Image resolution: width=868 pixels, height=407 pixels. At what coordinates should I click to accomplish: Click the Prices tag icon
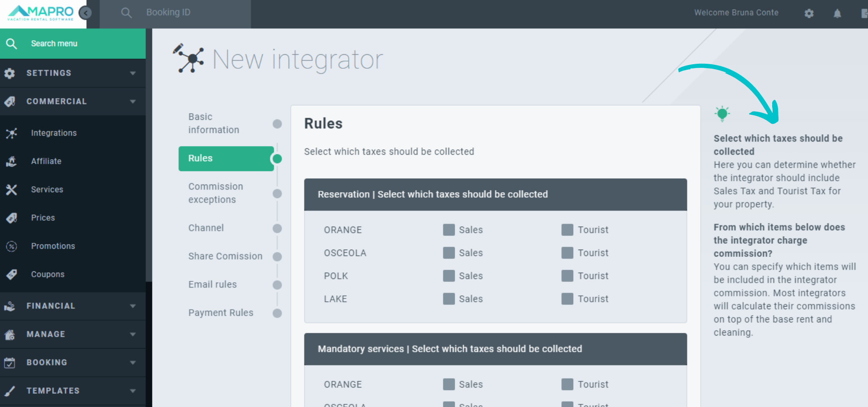pyautogui.click(x=11, y=218)
